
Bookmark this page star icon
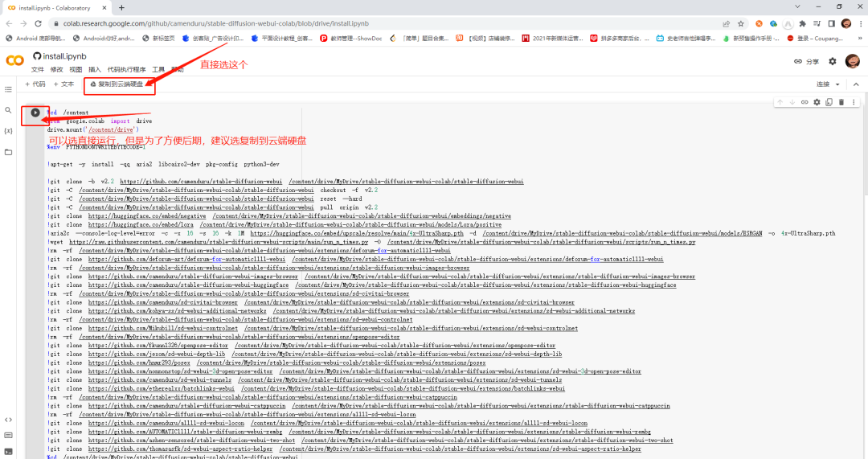click(741, 23)
